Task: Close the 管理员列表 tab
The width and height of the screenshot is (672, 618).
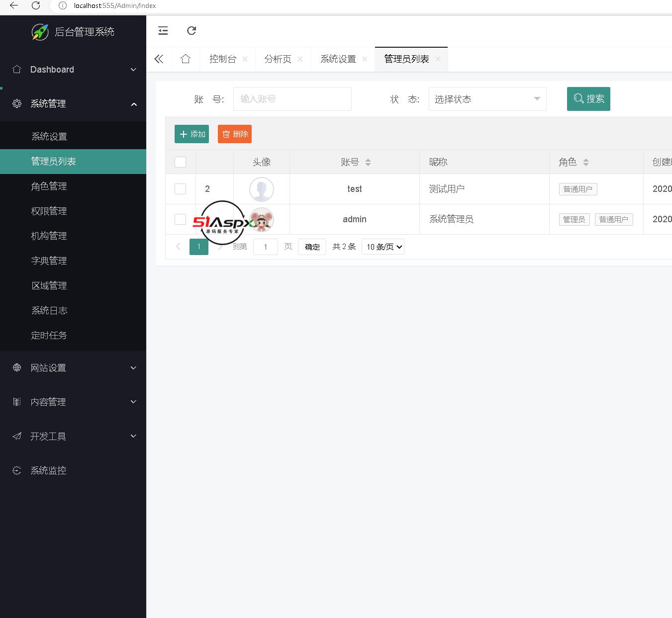Action: tap(438, 59)
